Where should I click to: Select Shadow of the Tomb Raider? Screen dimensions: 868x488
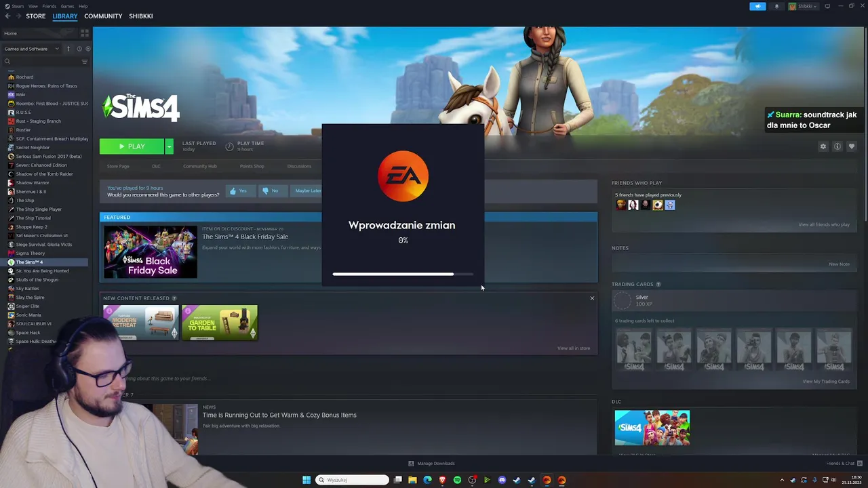pyautogui.click(x=44, y=174)
